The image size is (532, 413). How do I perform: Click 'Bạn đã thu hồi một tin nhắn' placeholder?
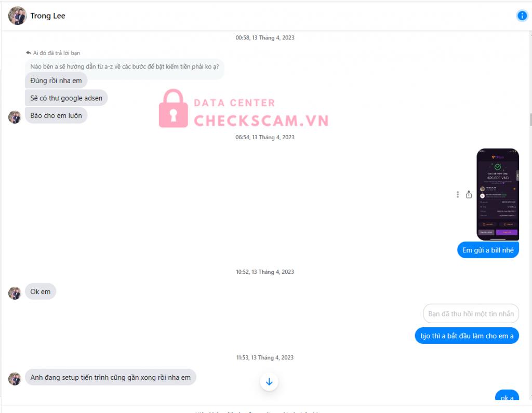tap(471, 314)
